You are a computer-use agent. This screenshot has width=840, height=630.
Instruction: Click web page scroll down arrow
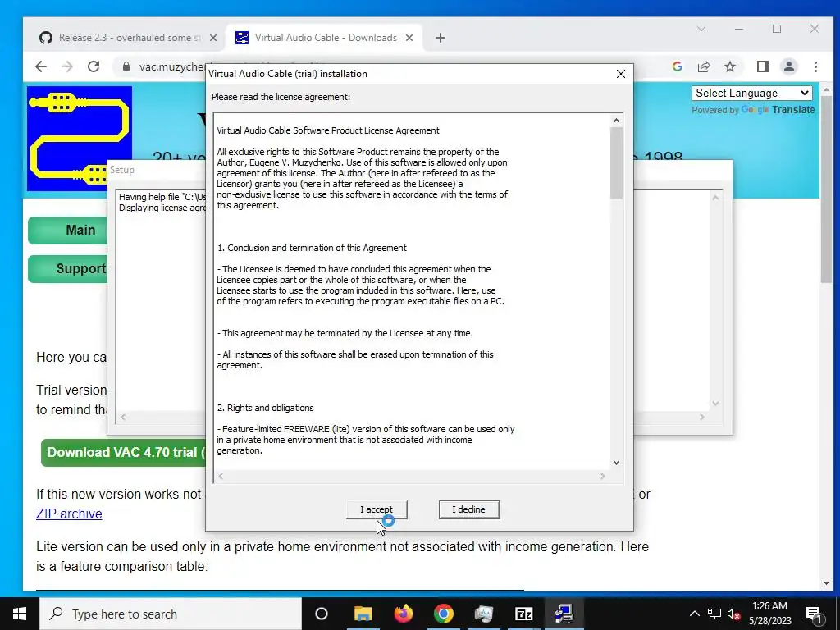click(x=825, y=583)
